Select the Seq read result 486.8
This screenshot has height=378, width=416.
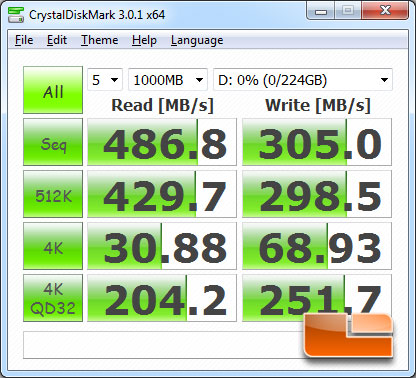162,142
